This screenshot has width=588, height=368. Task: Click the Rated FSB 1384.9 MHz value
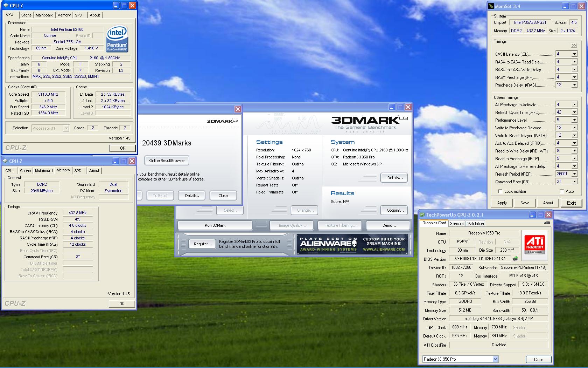[48, 113]
